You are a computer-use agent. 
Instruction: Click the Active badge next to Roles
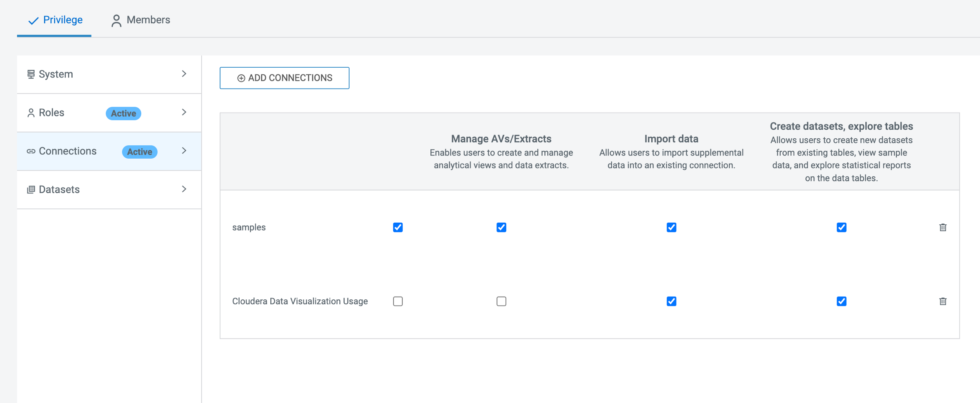point(123,113)
